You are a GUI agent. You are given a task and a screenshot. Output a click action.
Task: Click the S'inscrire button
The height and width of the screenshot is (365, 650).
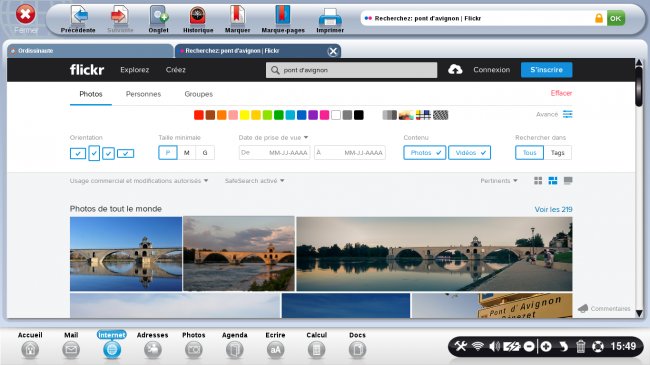pos(546,70)
